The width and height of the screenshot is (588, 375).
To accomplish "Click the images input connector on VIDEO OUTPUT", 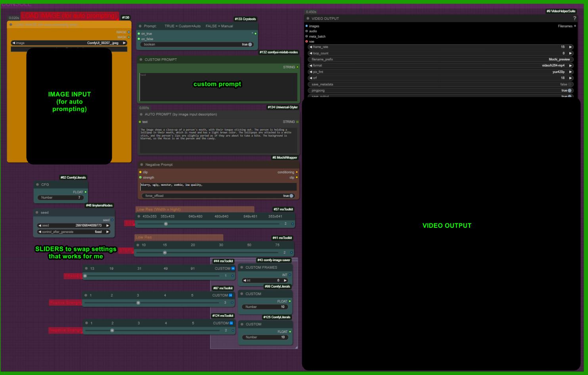I will (306, 26).
